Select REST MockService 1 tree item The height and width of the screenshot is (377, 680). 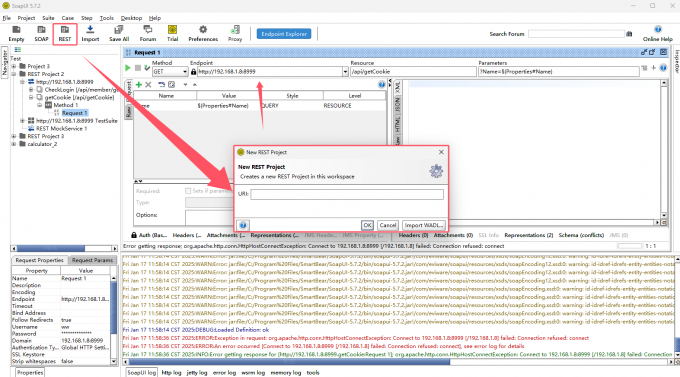(61, 129)
